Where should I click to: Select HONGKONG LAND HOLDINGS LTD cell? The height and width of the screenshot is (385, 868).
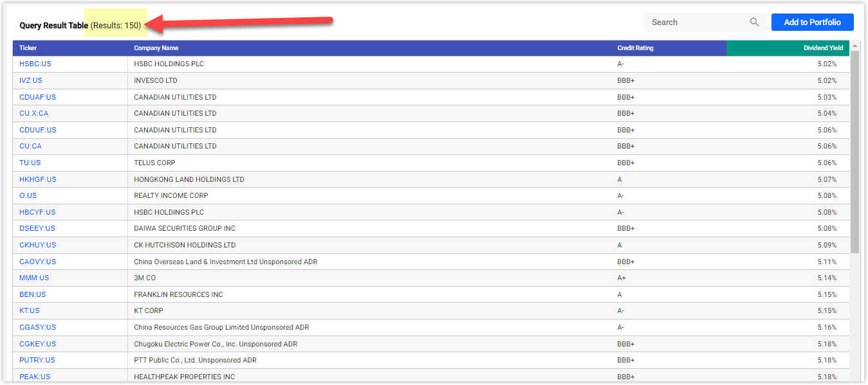click(369, 179)
